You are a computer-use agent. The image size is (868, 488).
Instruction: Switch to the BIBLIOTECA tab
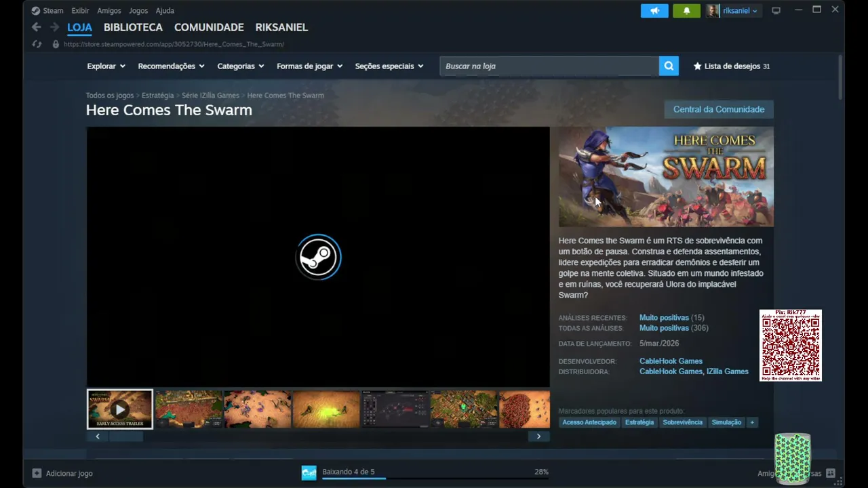click(133, 27)
